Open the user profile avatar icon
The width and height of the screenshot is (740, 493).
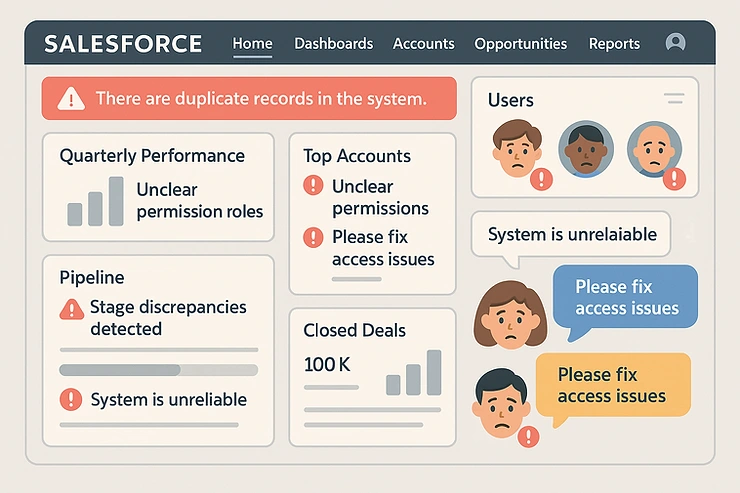pyautogui.click(x=675, y=42)
